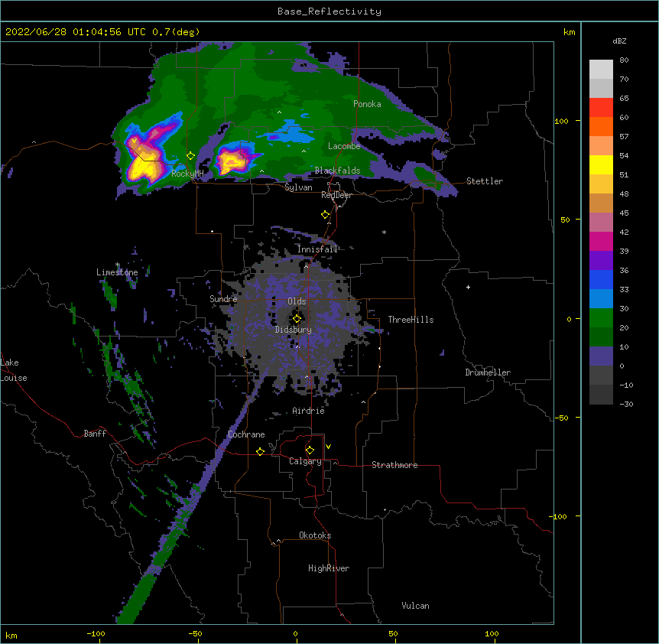This screenshot has width=659, height=644.
Task: Pick the magenta 42 dBZ legend swatch
Action: (601, 241)
